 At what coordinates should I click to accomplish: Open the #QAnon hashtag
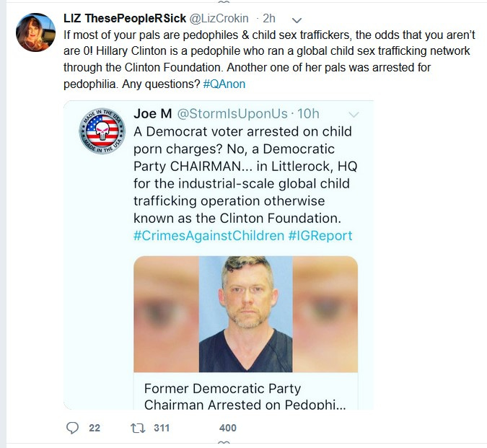(x=224, y=84)
